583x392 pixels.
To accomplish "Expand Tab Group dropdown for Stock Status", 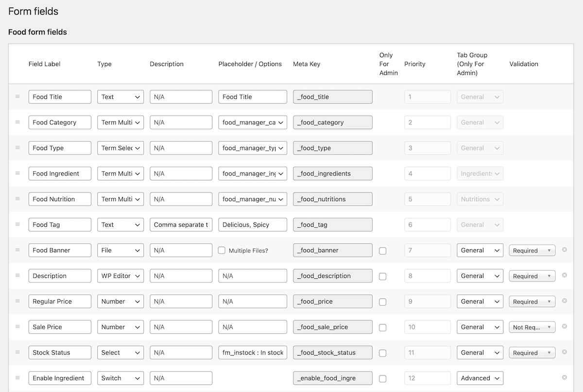I will 480,353.
